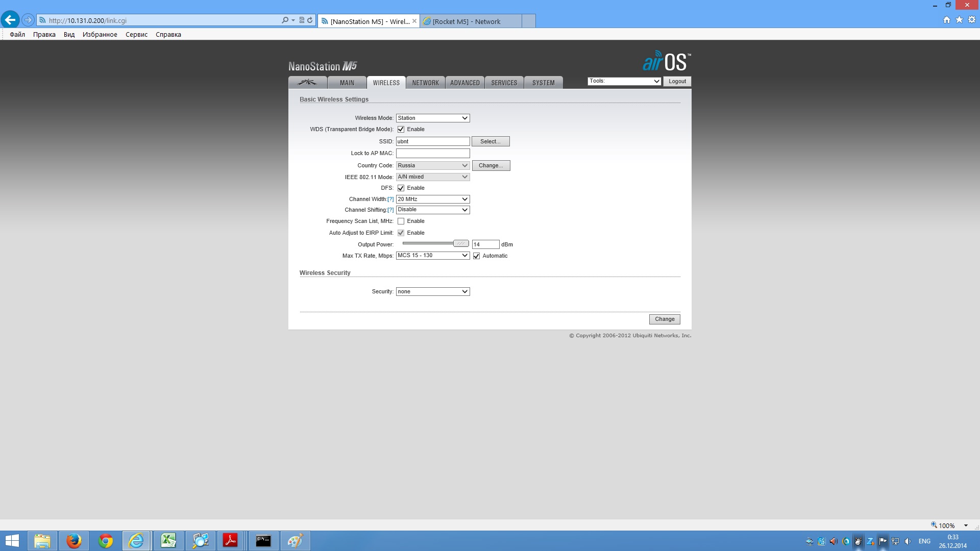Screen dimensions: 980x551
Task: Click cow head tray icon
Action: (x=858, y=541)
